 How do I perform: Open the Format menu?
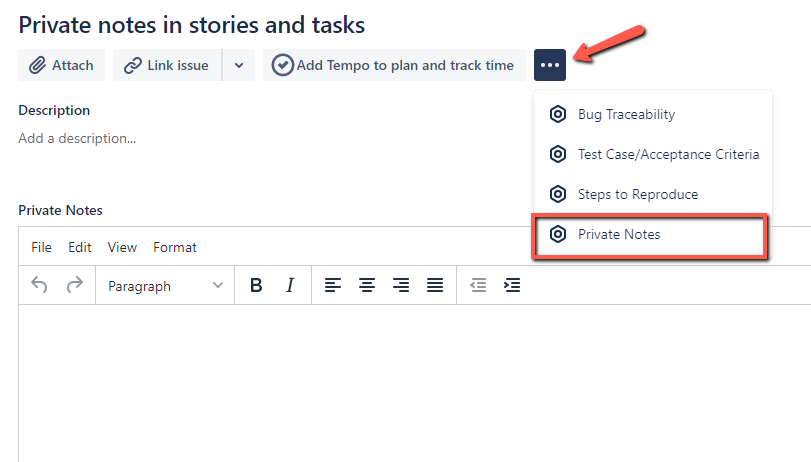click(175, 247)
